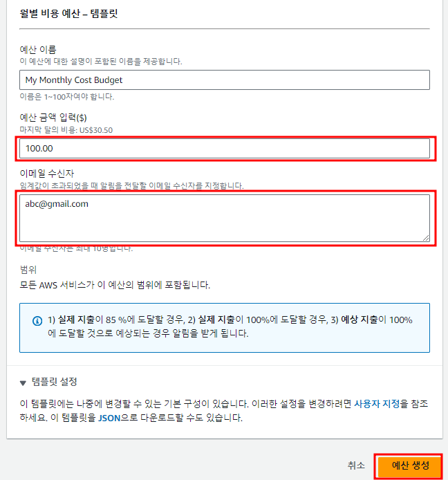Click the orange 예산 생성 button

pyautogui.click(x=411, y=465)
